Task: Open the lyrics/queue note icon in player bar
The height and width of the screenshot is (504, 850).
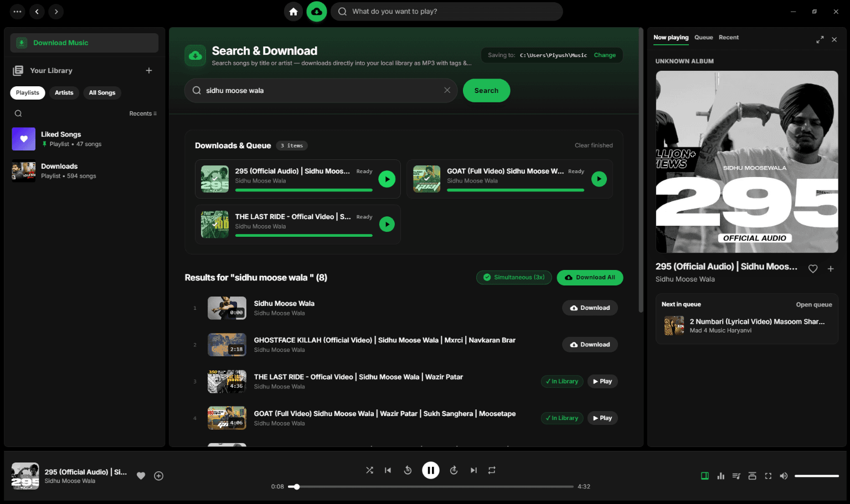Action: pyautogui.click(x=736, y=476)
